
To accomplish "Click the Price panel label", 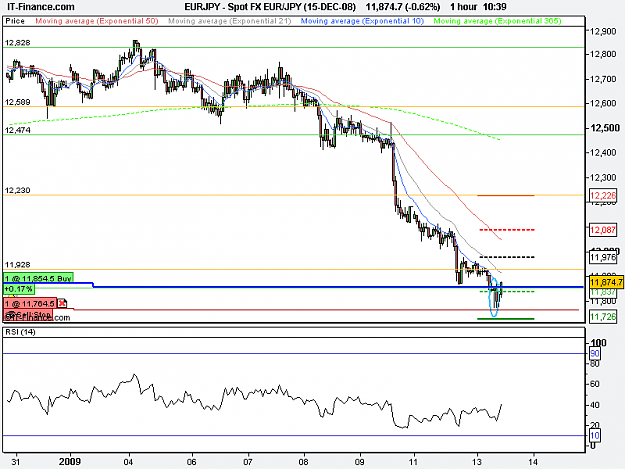I will click(15, 21).
